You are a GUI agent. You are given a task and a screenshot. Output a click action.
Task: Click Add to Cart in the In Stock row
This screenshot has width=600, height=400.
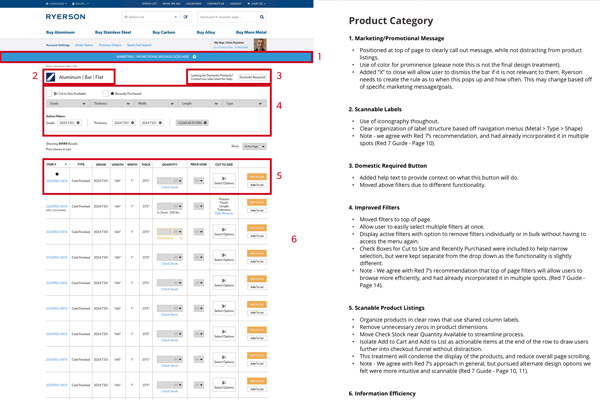(257, 202)
